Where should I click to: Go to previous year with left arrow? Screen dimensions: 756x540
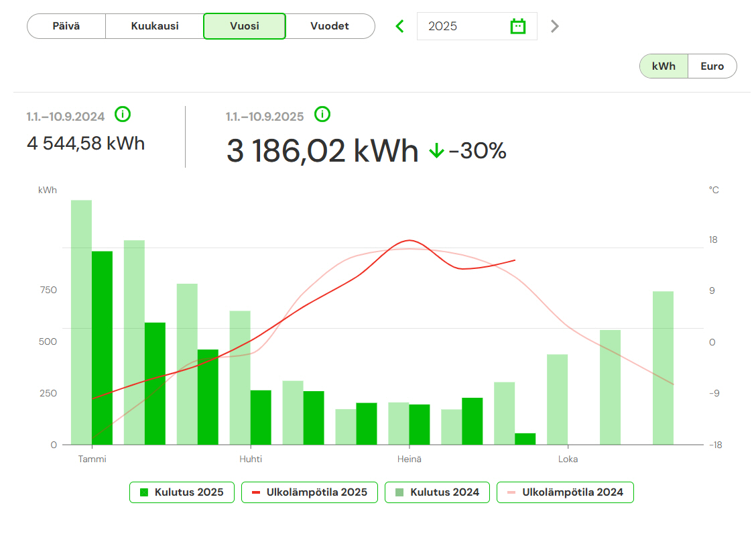coord(400,26)
